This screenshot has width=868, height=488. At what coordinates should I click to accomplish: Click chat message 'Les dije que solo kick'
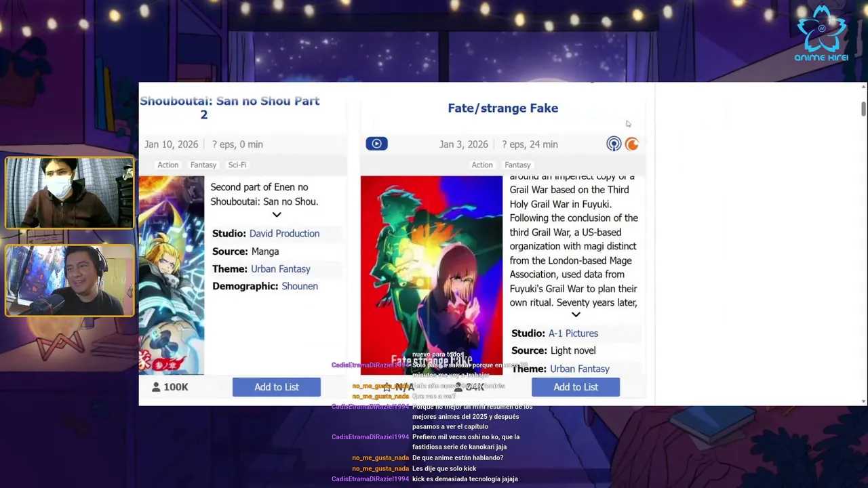pos(444,469)
